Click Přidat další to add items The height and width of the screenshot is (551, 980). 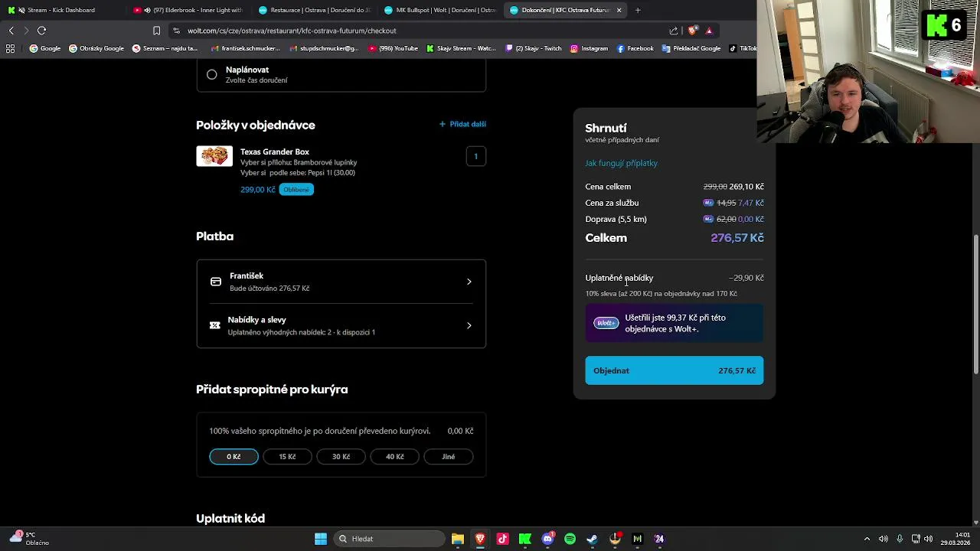tap(462, 124)
